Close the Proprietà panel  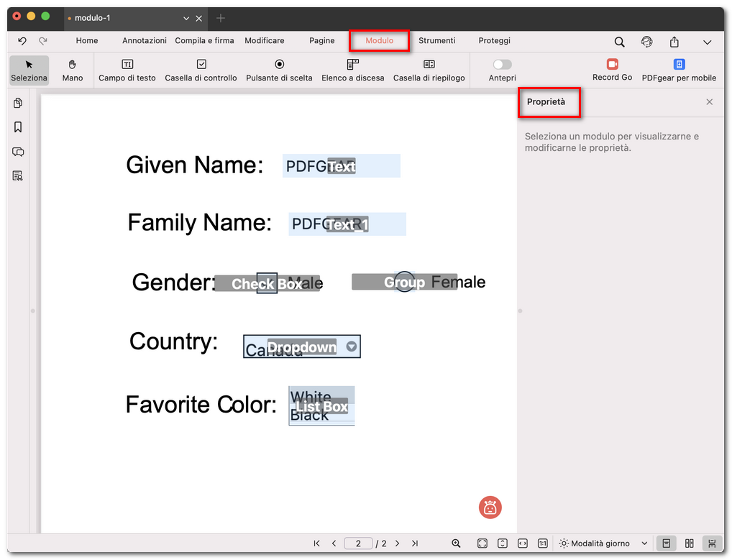tap(709, 102)
